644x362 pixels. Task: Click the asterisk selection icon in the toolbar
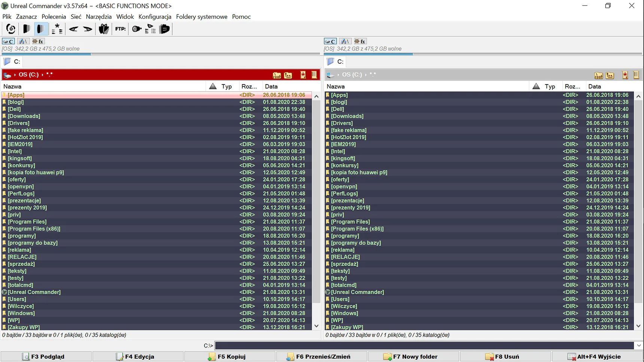57,29
